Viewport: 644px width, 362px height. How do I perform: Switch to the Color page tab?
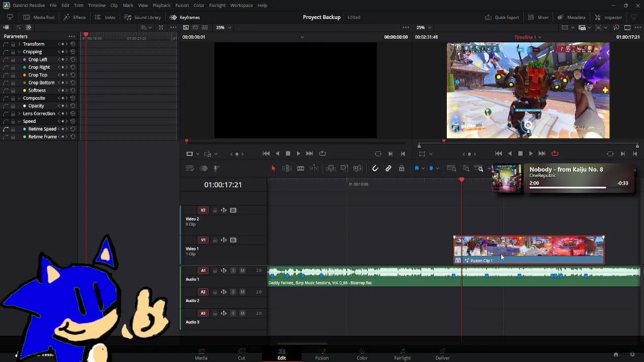point(362,355)
